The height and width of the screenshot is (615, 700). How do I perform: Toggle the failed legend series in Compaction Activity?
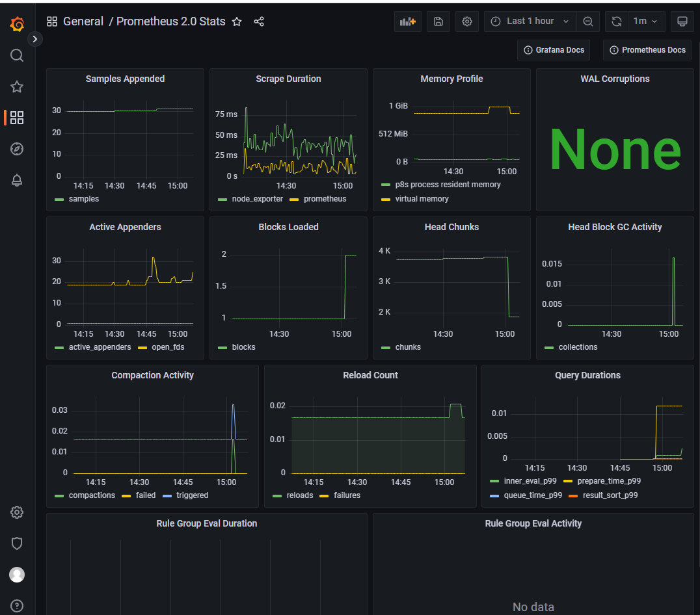coord(146,495)
